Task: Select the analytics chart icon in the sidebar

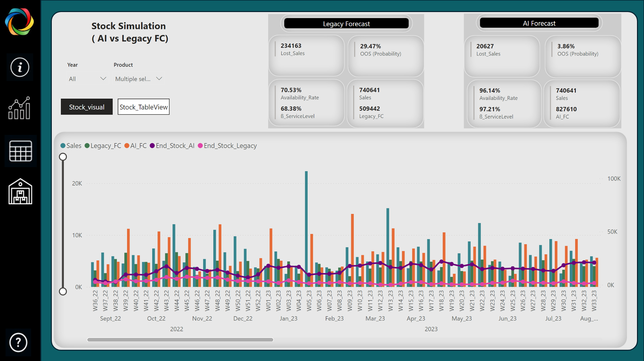Action: click(x=19, y=108)
